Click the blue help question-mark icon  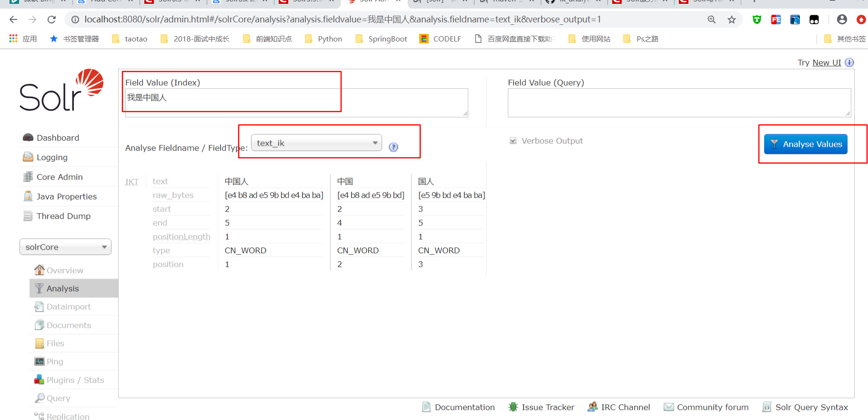[x=394, y=147]
